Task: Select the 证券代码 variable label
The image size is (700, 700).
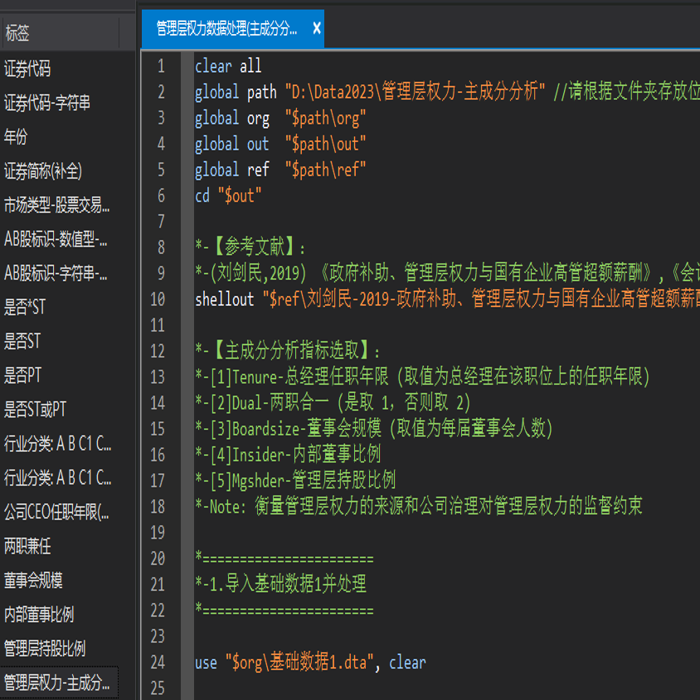Action: coord(28,69)
